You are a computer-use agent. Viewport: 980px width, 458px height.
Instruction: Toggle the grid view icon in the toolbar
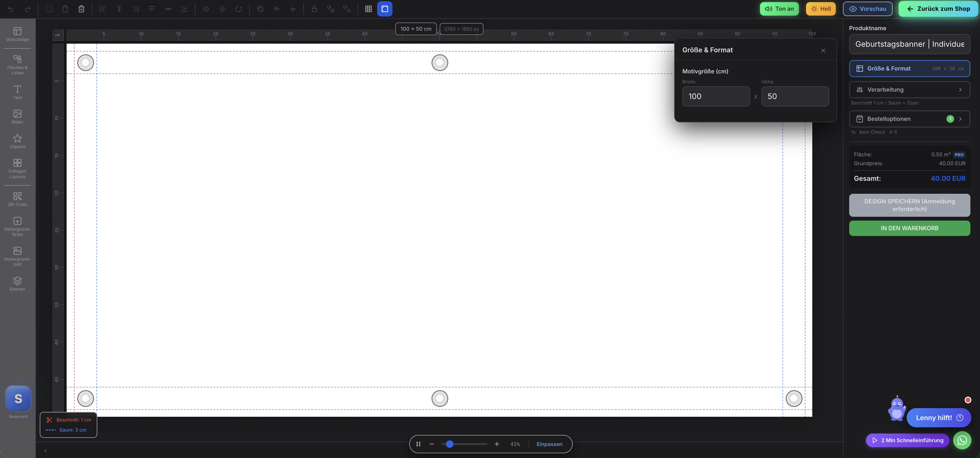click(x=368, y=8)
